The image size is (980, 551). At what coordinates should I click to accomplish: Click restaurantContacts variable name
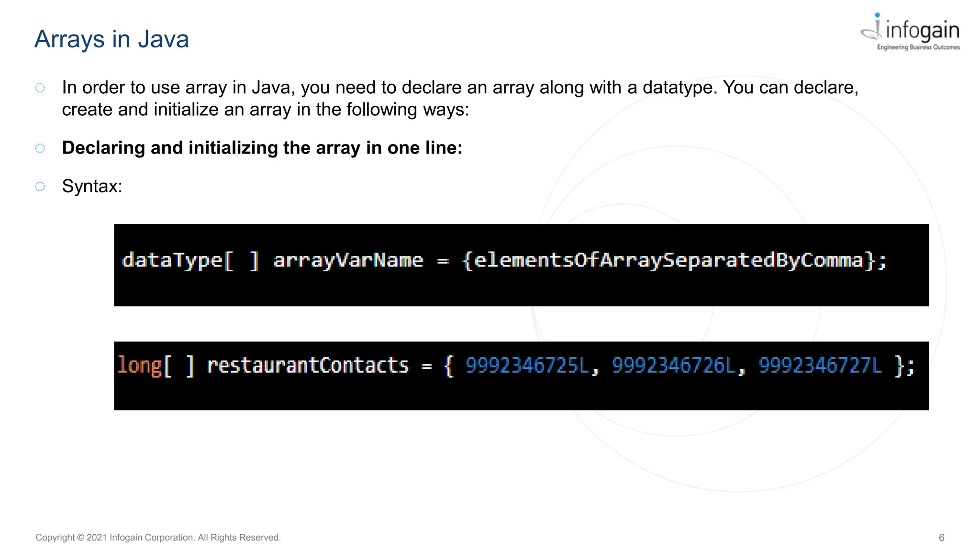pyautogui.click(x=308, y=365)
